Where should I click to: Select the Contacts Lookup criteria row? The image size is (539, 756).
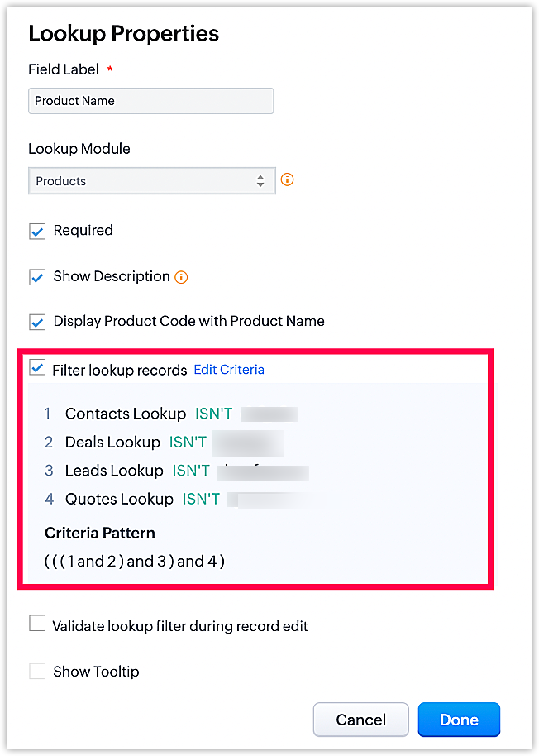(171, 414)
